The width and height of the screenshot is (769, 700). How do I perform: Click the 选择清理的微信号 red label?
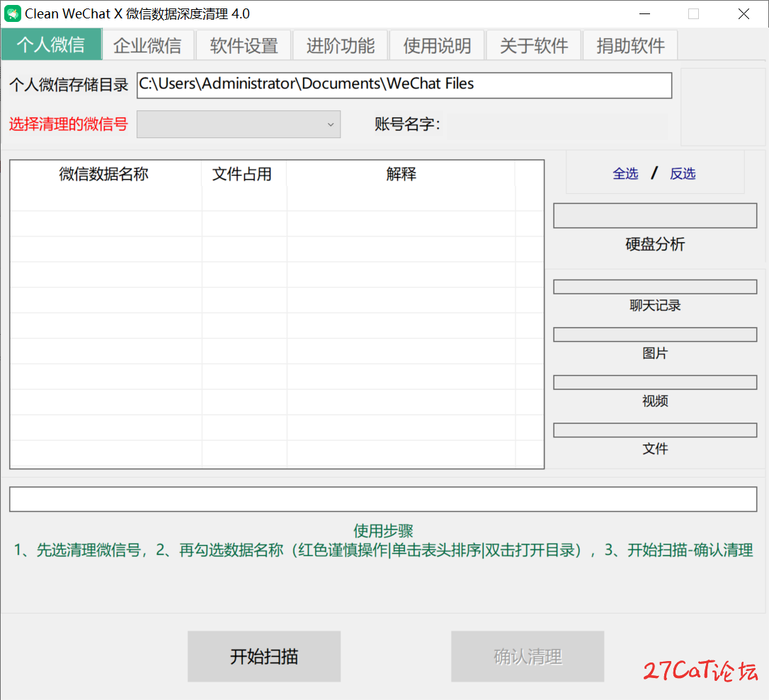tap(69, 124)
